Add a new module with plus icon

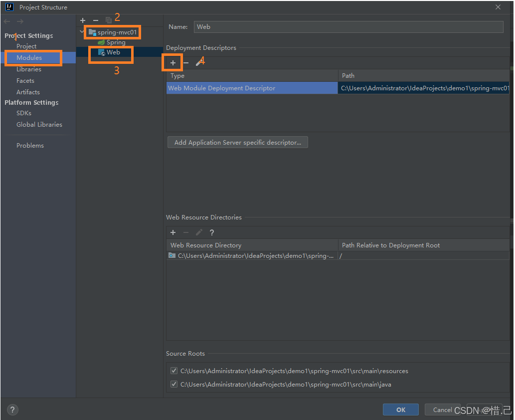[x=83, y=20]
